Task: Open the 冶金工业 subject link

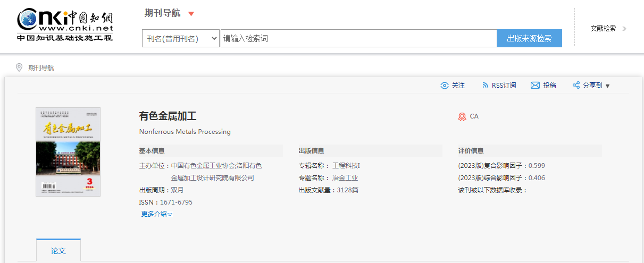Action: pyautogui.click(x=345, y=178)
